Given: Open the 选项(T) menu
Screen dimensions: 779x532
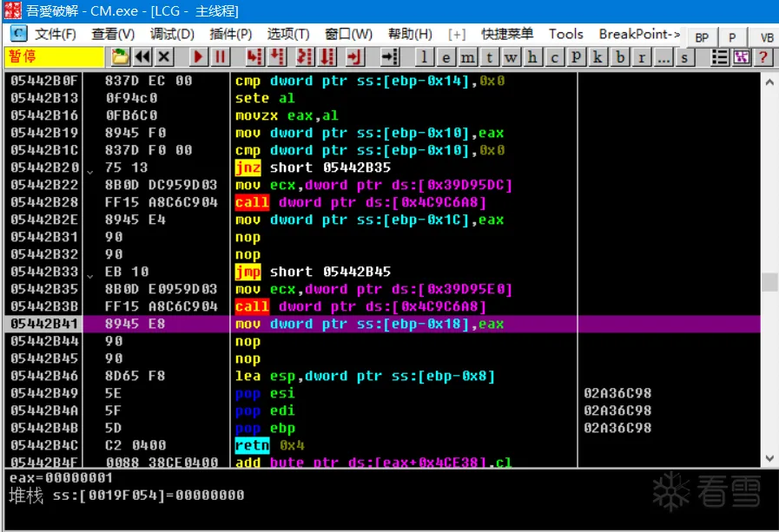Looking at the screenshot, I should pos(288,34).
